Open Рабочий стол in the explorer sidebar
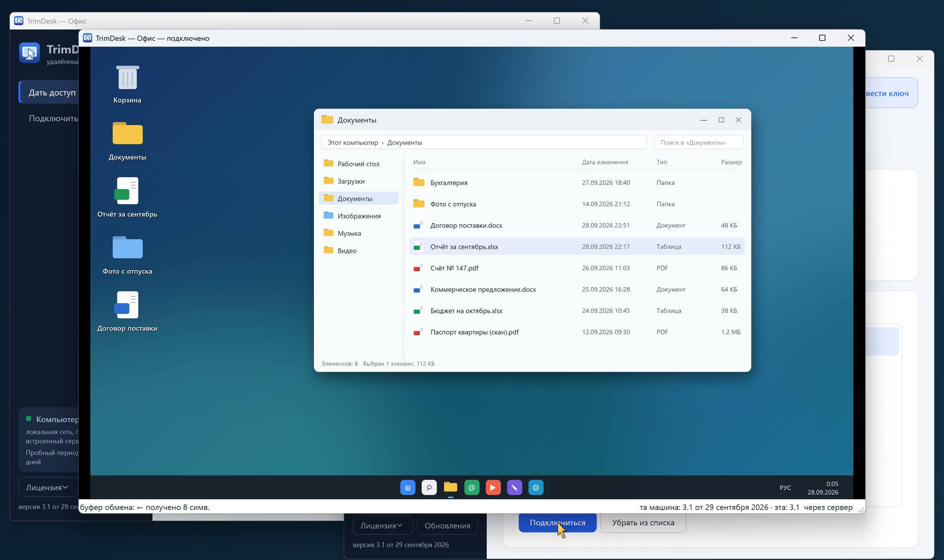This screenshot has height=560, width=944. click(358, 164)
